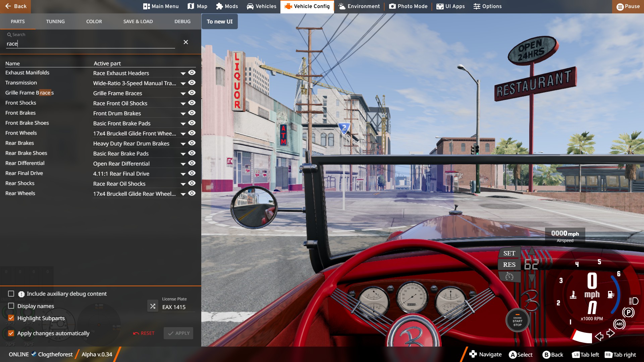Enable Display names checkbox

[11, 306]
